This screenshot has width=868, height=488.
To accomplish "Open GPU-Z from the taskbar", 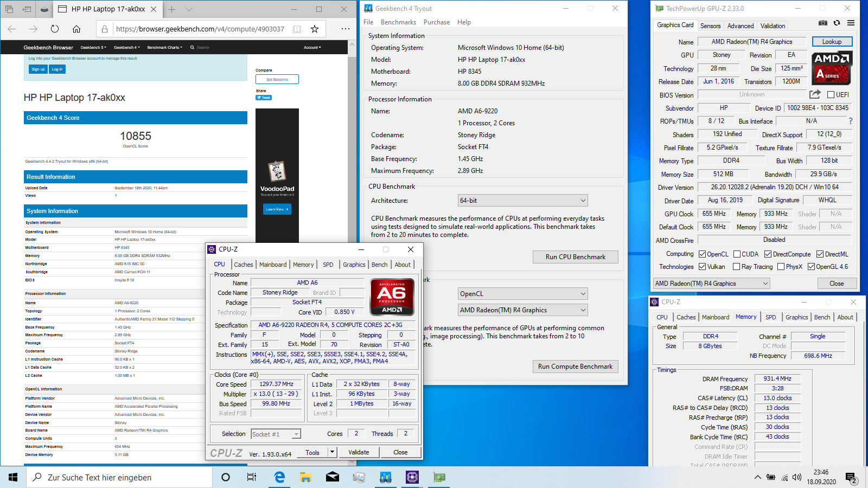I will [x=439, y=477].
